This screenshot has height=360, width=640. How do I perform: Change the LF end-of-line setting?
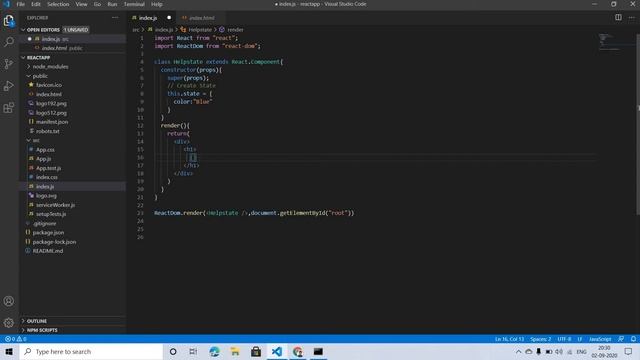pyautogui.click(x=580, y=339)
